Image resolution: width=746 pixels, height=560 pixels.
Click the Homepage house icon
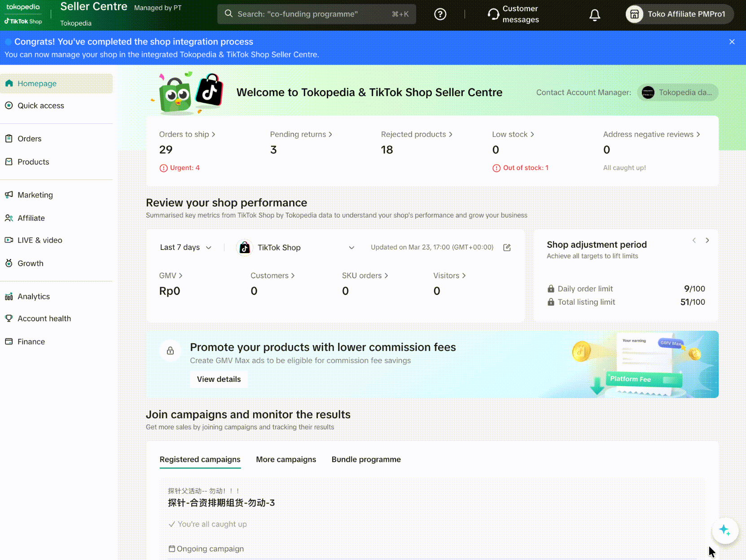(x=9, y=83)
